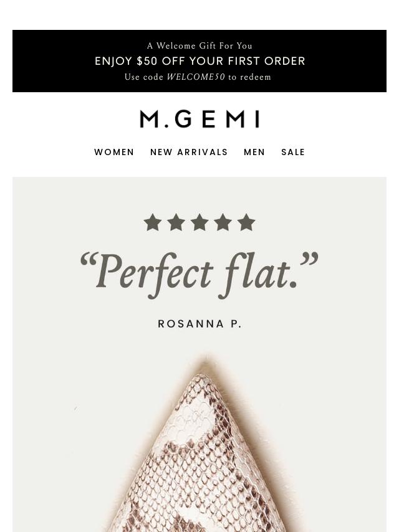Click the "to redeem" text in banner

(x=249, y=77)
